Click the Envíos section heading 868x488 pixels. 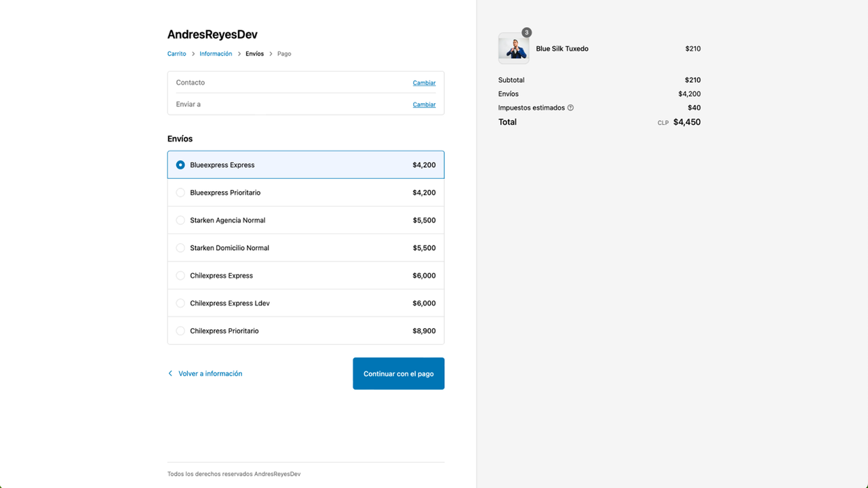(x=180, y=139)
